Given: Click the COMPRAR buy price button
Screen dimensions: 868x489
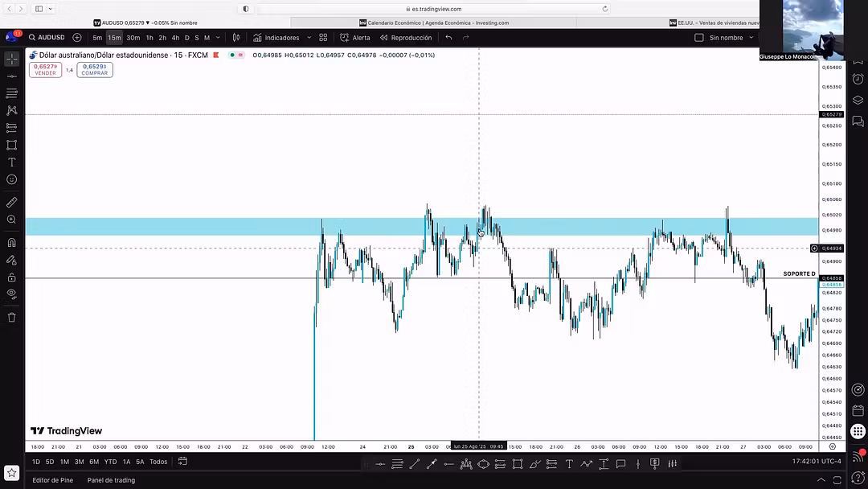Looking at the screenshot, I should [95, 70].
